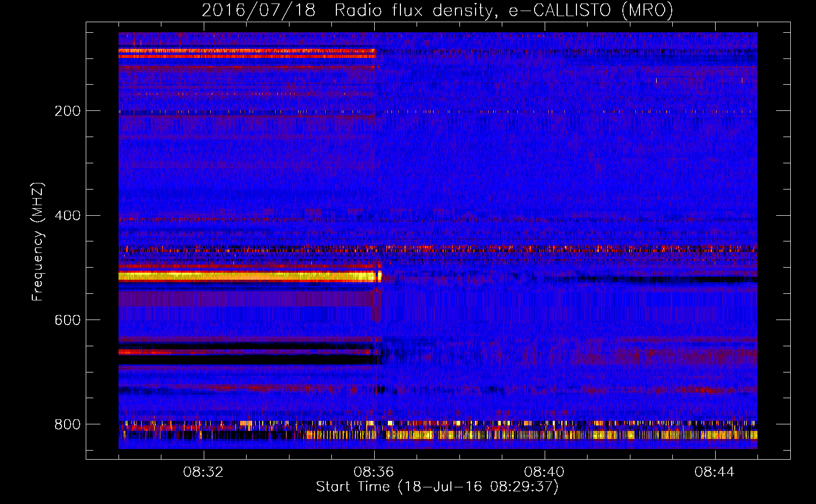Screen dimensions: 816x504
Task: Click the red band near the top of the spectrogram
Action: pos(247,53)
